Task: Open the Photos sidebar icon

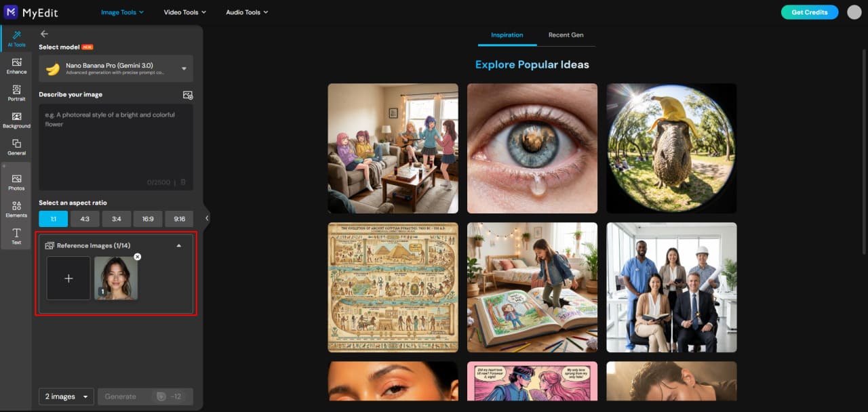Action: tap(16, 182)
